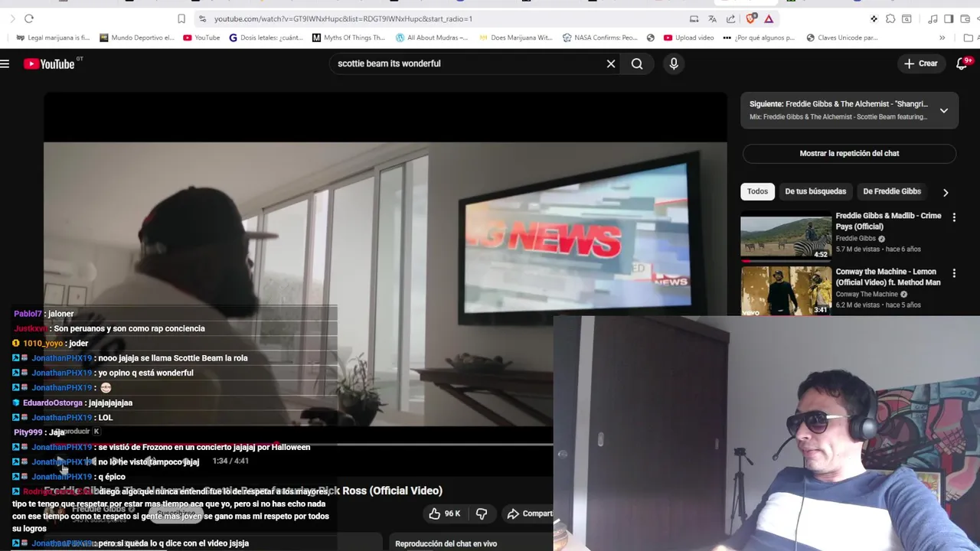This screenshot has width=980, height=551.
Task: Open the browser extensions puzzle icon
Action: click(890, 18)
